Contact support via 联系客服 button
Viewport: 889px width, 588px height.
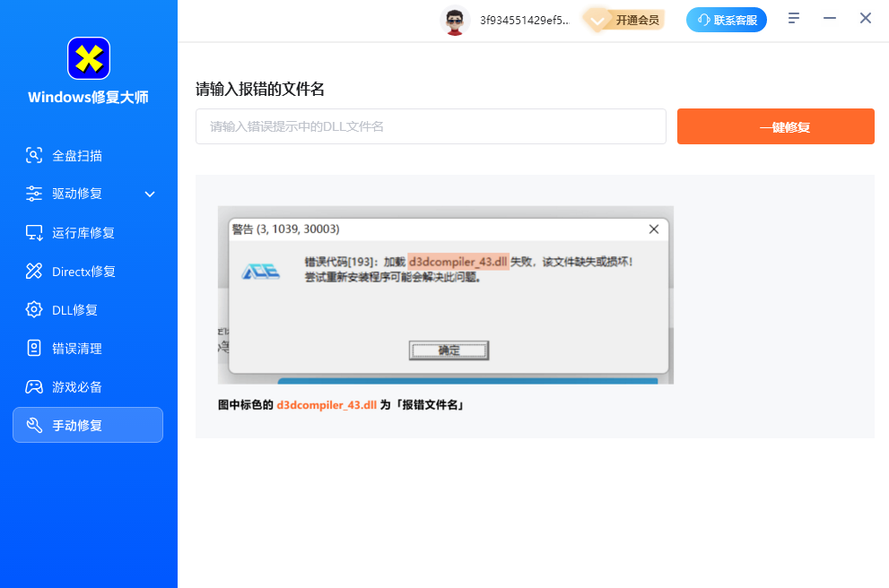coord(727,20)
